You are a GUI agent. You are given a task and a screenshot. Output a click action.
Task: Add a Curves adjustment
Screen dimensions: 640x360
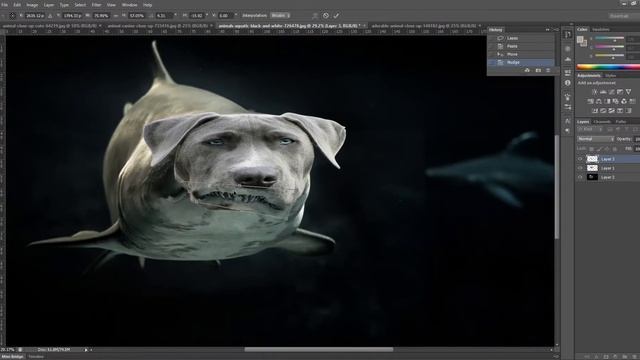(x=611, y=92)
